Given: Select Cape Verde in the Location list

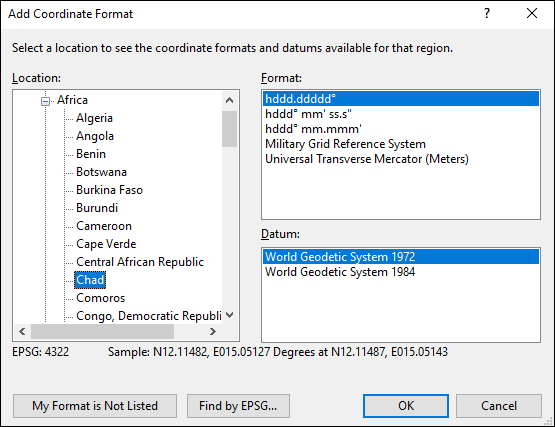Looking at the screenshot, I should pos(106,244).
